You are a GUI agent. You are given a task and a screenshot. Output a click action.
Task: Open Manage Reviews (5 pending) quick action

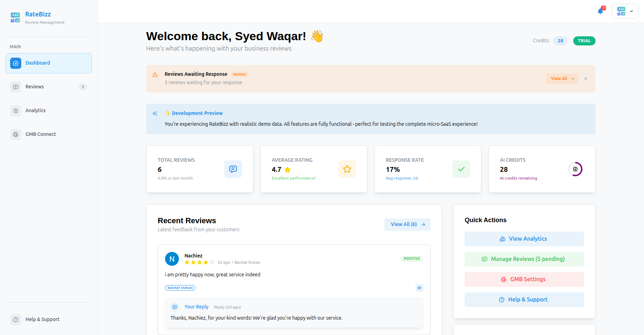(x=524, y=259)
